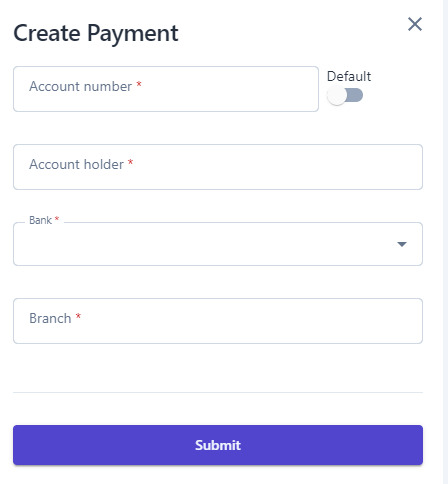Click the Account number placeholder text
448x484 pixels.
80,87
